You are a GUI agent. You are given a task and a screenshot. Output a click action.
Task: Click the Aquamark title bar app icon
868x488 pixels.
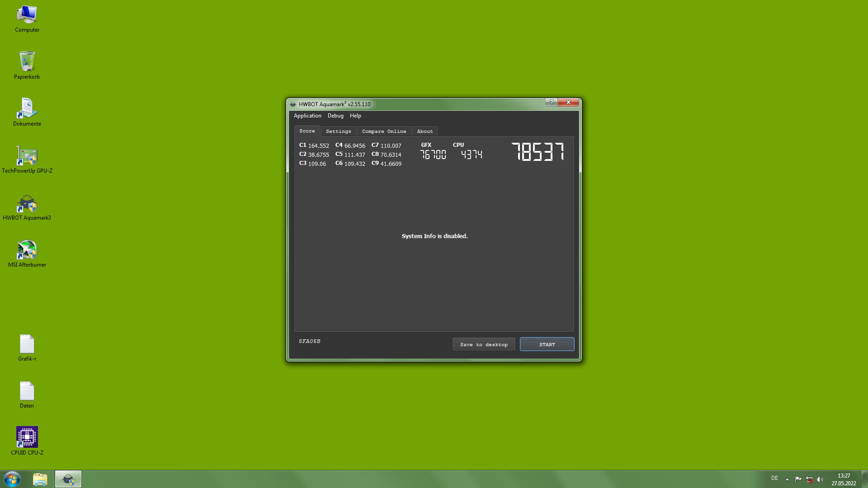(293, 104)
